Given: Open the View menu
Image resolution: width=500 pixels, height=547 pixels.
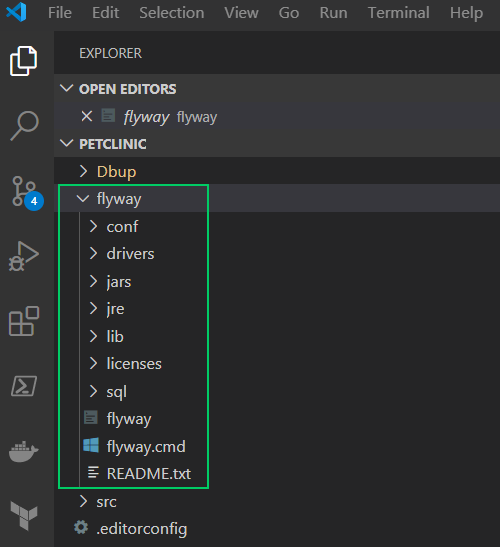Looking at the screenshot, I should tap(241, 13).
